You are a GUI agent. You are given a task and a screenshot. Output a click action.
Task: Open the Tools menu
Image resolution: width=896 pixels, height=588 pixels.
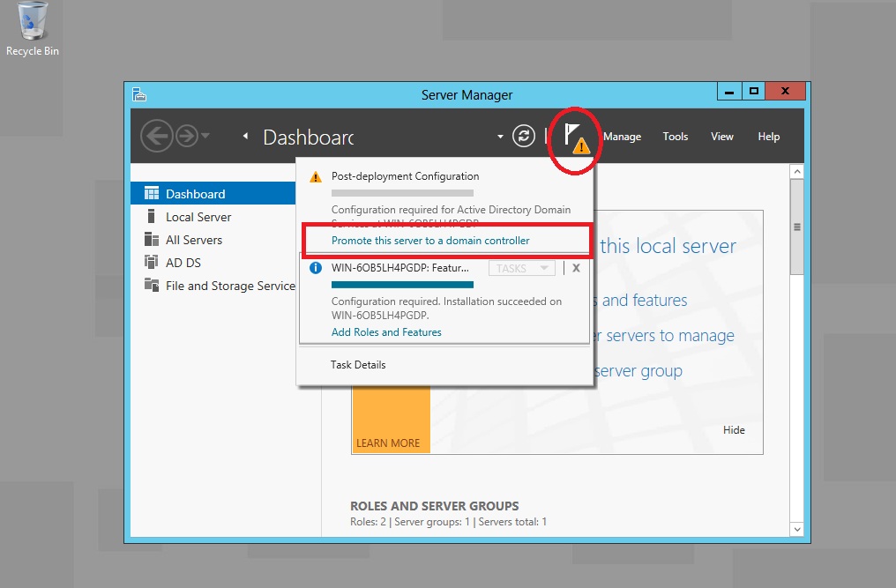pyautogui.click(x=675, y=137)
